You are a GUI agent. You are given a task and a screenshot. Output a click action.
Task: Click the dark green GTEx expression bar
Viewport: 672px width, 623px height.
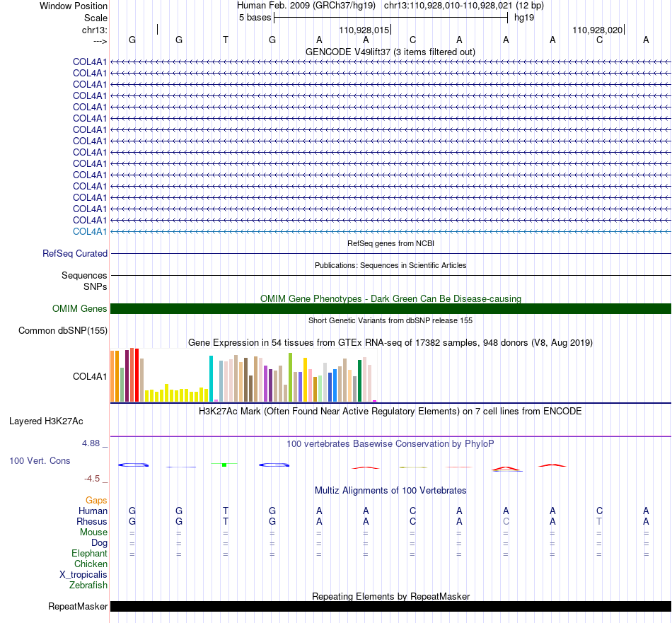click(x=359, y=381)
